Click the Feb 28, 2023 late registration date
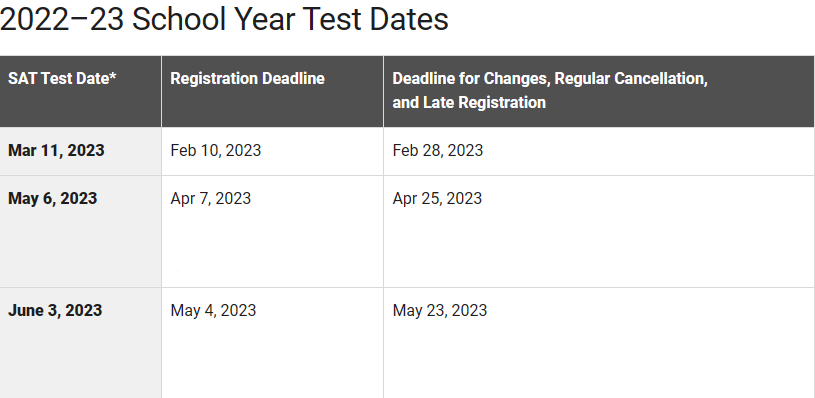Screen dimensions: 815x398 [438, 151]
